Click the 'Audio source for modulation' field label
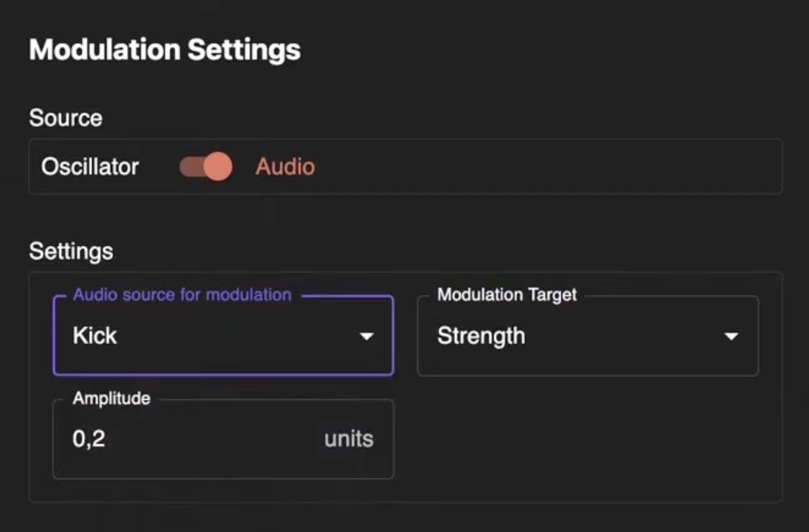The width and height of the screenshot is (809, 532). 181,295
